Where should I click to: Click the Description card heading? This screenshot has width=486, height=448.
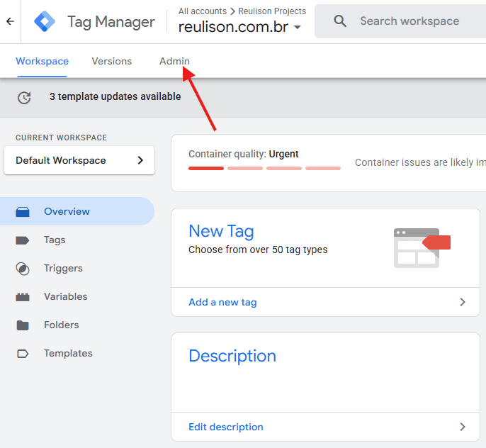point(232,356)
